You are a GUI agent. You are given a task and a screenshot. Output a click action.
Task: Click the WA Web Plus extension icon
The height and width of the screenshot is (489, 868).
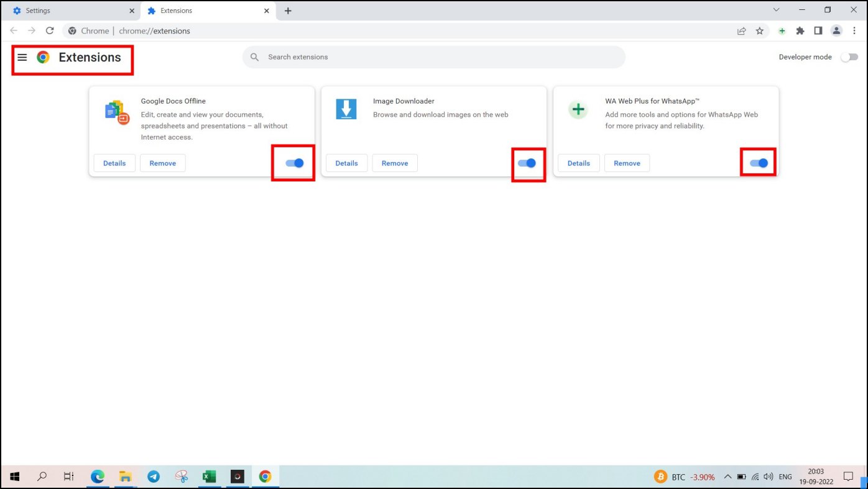[x=578, y=110]
